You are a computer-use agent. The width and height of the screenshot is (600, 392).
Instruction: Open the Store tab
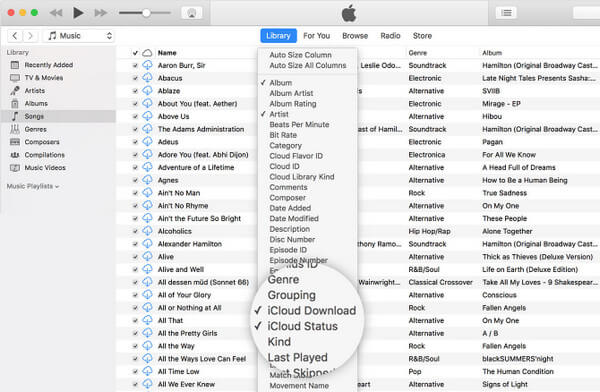tap(422, 36)
